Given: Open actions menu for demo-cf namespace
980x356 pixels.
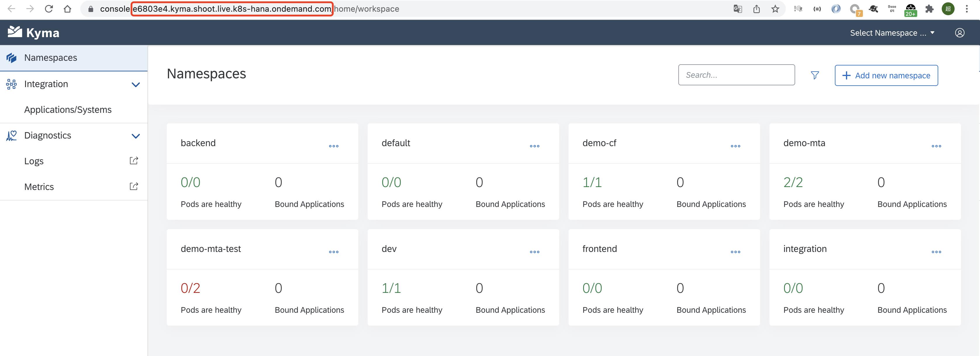Looking at the screenshot, I should (735, 146).
